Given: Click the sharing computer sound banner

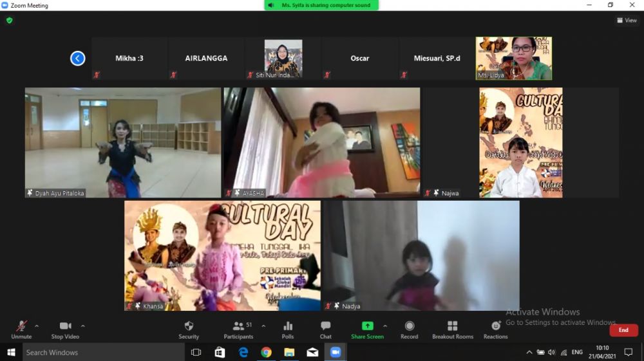Looking at the screenshot, I should tap(321, 5).
